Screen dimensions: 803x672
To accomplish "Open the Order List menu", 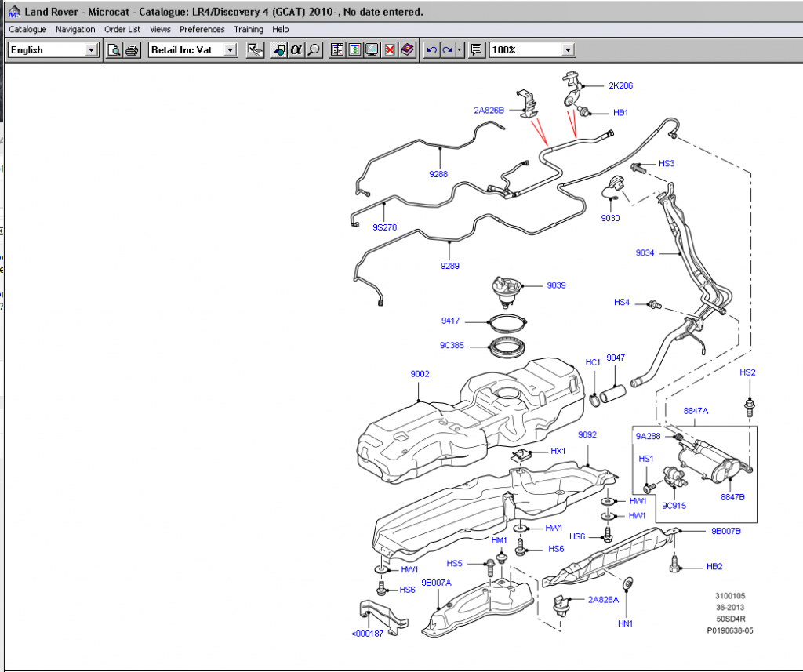I will click(x=122, y=29).
